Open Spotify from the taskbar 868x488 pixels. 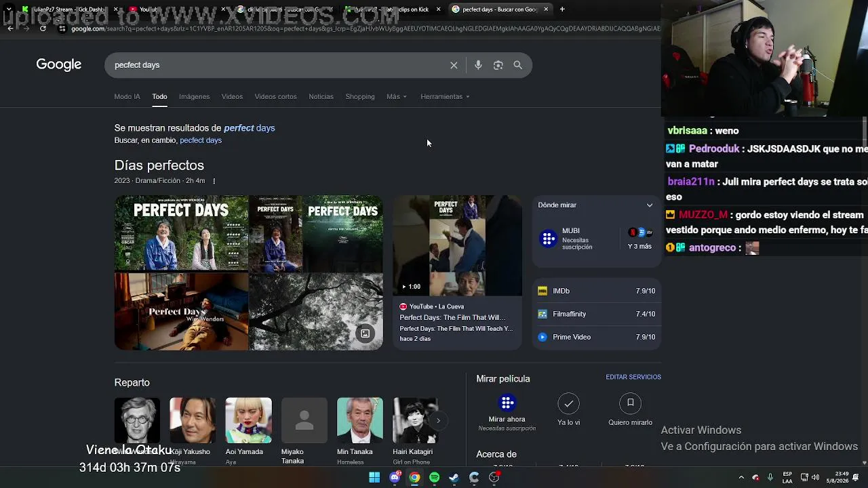435,478
